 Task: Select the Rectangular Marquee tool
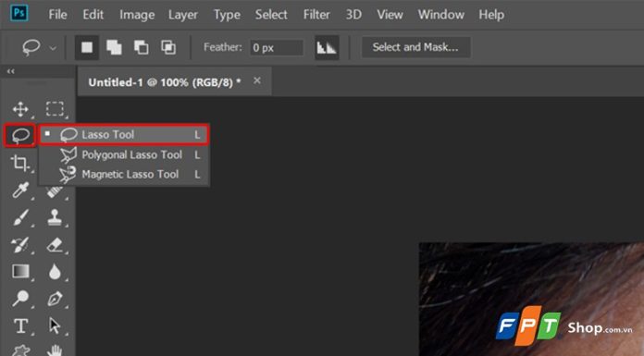[55, 109]
